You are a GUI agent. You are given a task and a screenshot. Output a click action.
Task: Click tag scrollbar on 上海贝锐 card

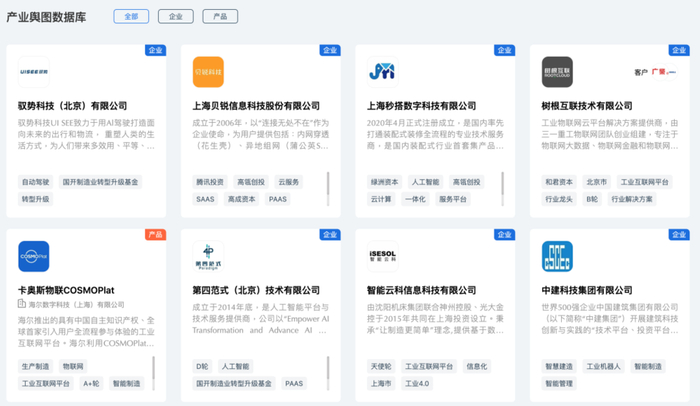pyautogui.click(x=328, y=189)
